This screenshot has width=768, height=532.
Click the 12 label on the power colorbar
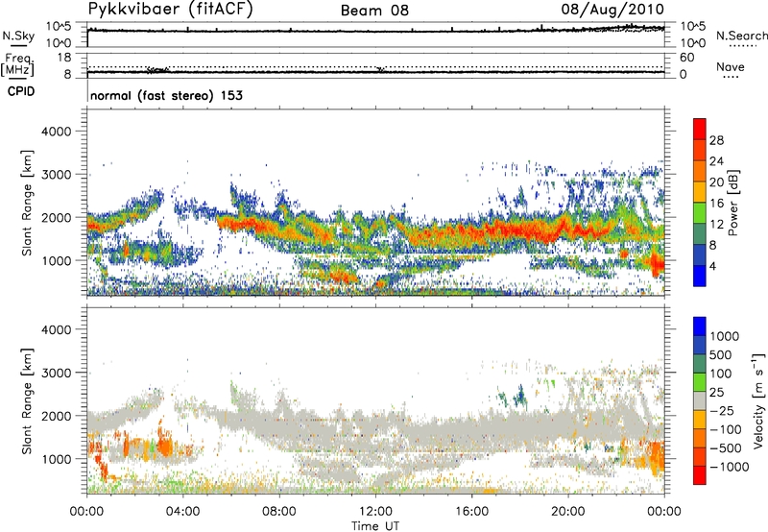click(716, 225)
